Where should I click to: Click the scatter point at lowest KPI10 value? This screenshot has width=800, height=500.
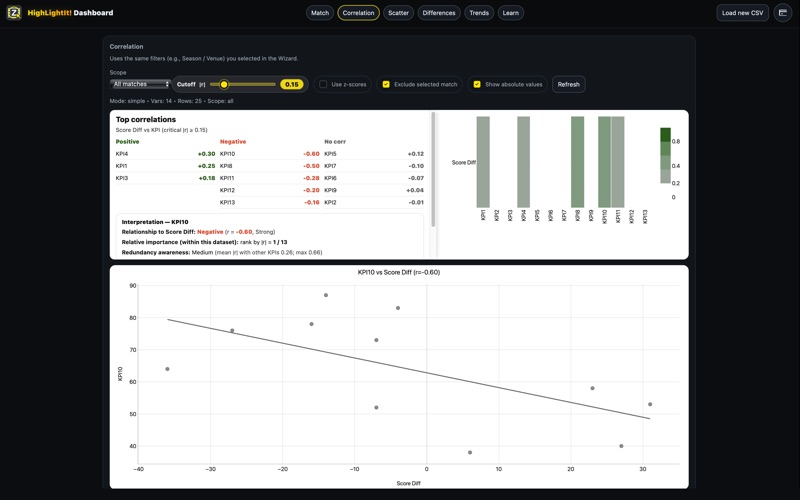470,453
